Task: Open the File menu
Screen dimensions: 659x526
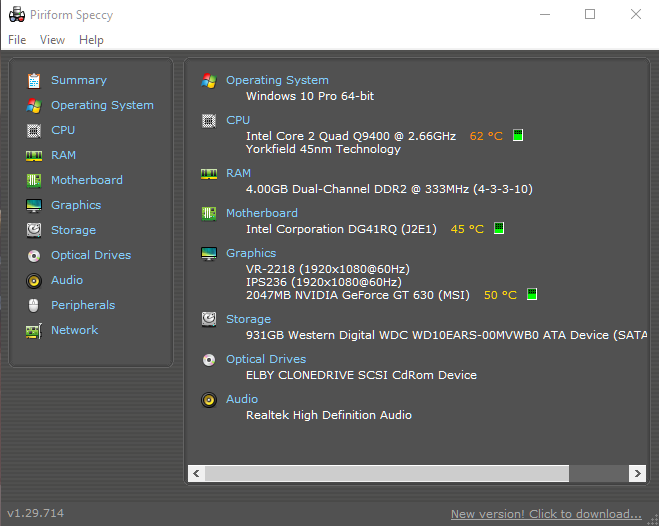Action: click(17, 40)
